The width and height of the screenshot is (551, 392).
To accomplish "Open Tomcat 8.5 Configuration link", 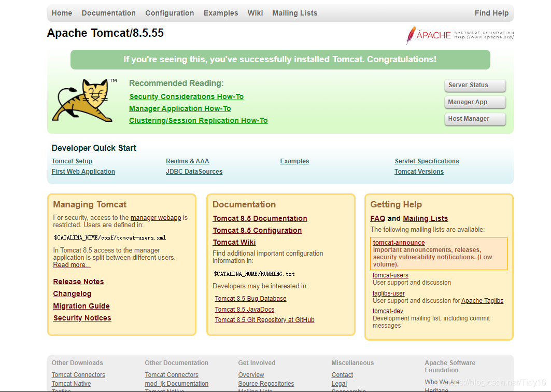I will (x=257, y=230).
